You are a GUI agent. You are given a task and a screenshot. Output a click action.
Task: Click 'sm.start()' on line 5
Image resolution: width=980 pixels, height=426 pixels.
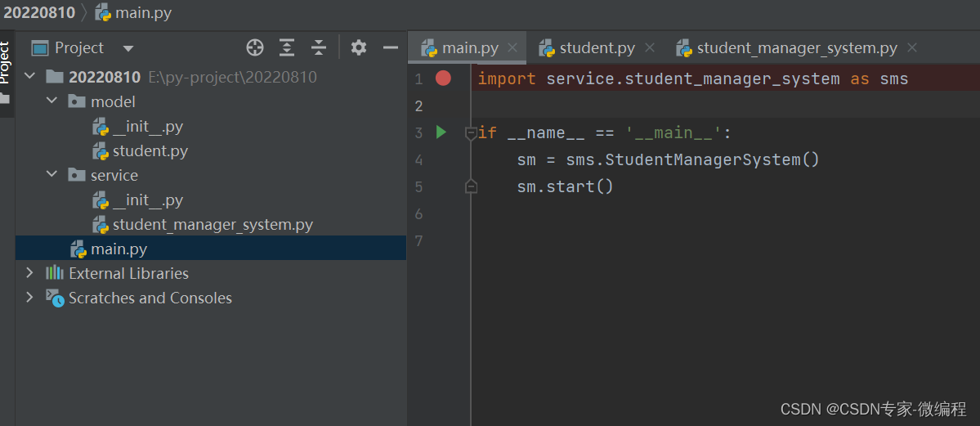pos(566,186)
